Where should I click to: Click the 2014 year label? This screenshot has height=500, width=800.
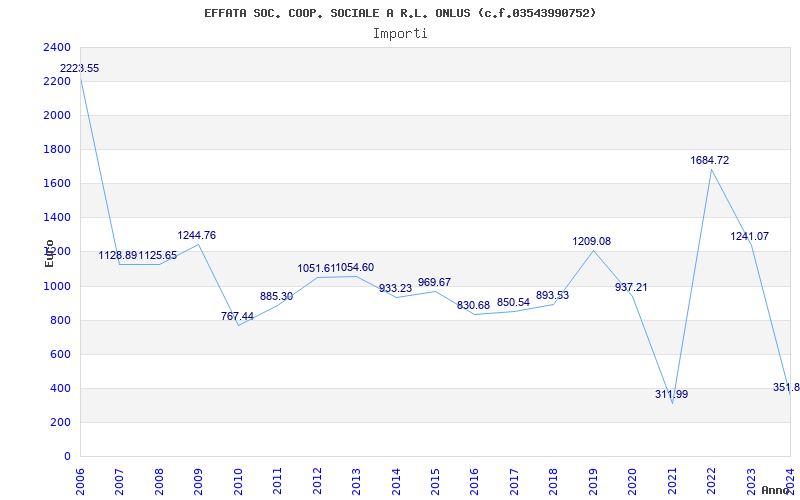pos(396,482)
